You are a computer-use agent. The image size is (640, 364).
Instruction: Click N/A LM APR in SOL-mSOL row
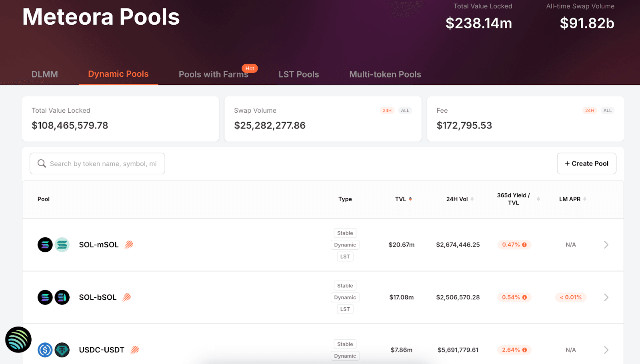pos(571,245)
